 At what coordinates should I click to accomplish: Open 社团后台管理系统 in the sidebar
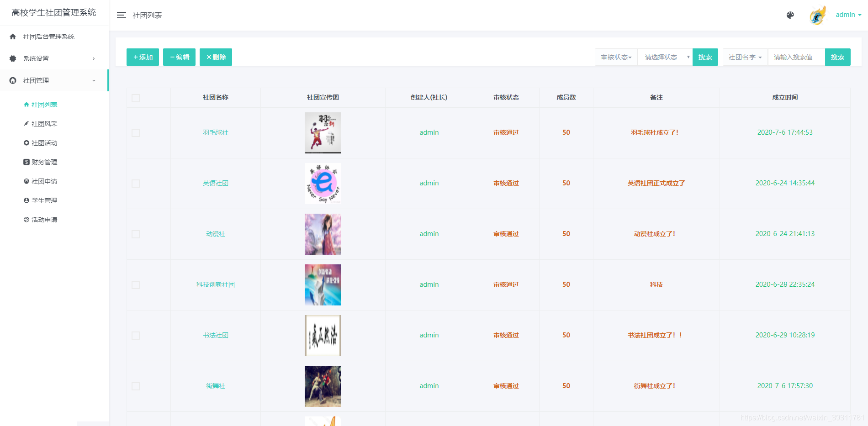49,37
